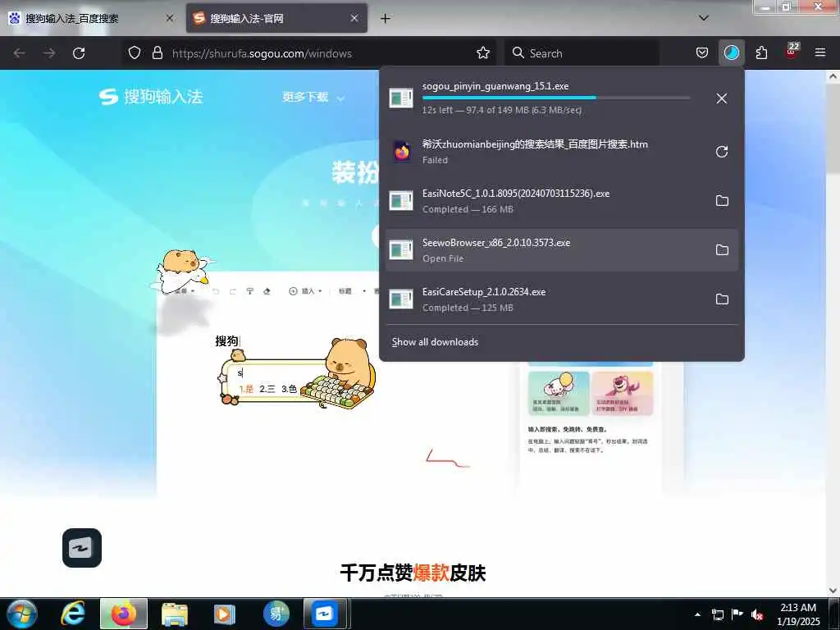Open Action Center flag icon
Viewport: 840px width, 630px height.
pyautogui.click(x=737, y=614)
